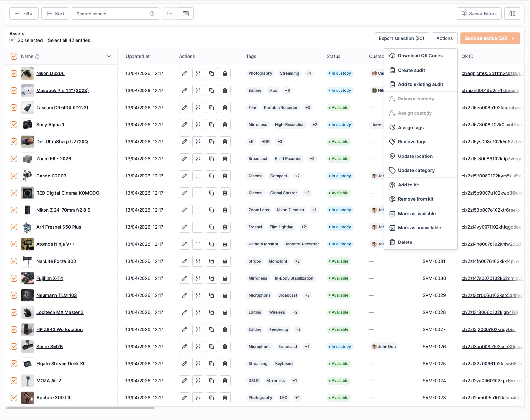The width and height of the screenshot is (530, 420).
Task: Deselect the Shure SM7B checkbox
Action: coord(14,347)
